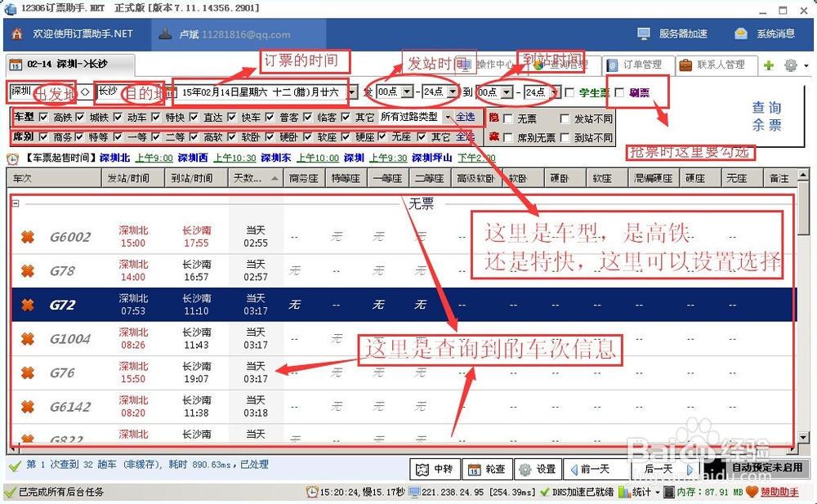The image size is (817, 504).
Task: Expand the departure date dropdown
Action: click(x=353, y=92)
